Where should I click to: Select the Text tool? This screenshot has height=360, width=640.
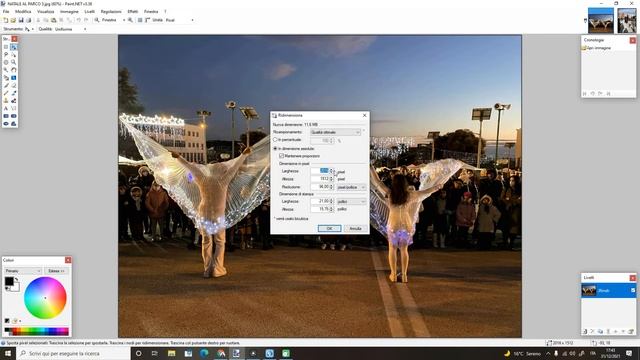point(6,109)
